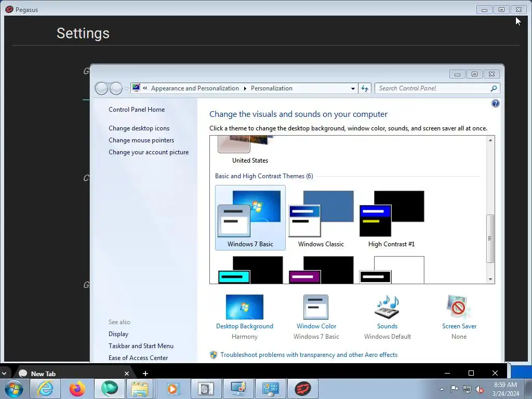532x399 pixels.
Task: Open the Desktop Background icon
Action: [x=244, y=307]
